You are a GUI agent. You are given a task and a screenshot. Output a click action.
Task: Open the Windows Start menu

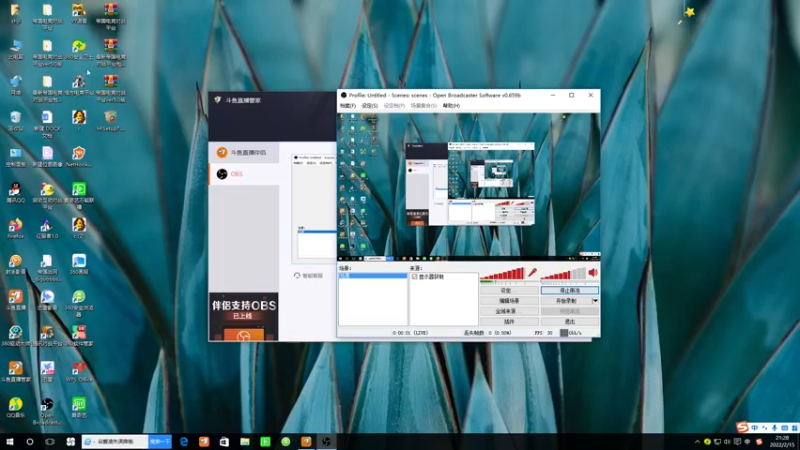point(10,442)
